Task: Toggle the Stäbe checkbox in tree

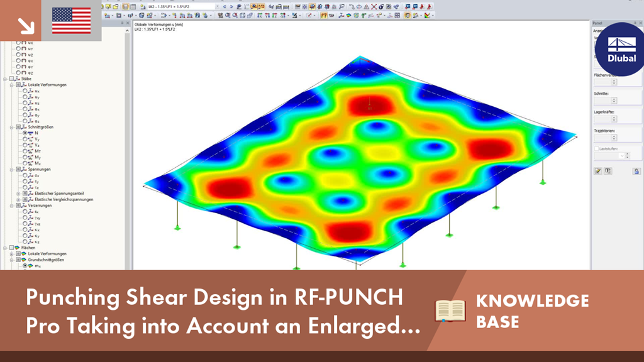Action: point(12,79)
